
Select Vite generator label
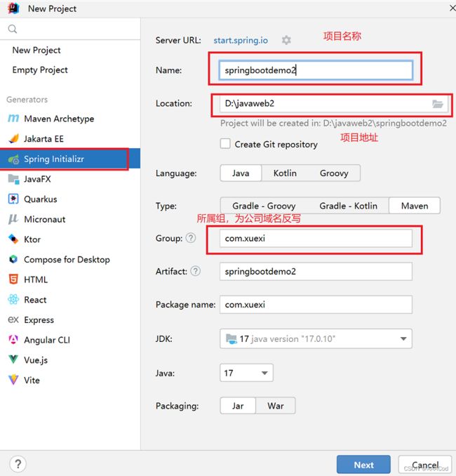pyautogui.click(x=32, y=380)
